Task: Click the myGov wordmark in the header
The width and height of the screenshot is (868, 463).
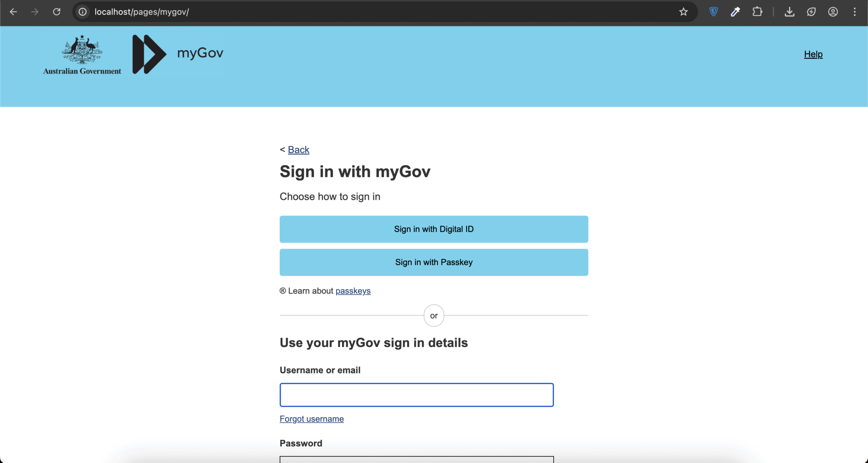Action: (200, 53)
